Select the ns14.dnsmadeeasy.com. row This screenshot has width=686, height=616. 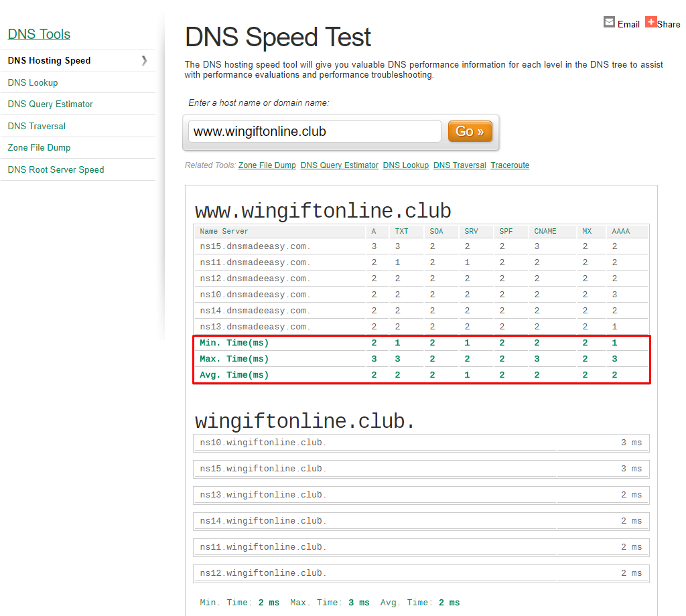[x=421, y=311]
